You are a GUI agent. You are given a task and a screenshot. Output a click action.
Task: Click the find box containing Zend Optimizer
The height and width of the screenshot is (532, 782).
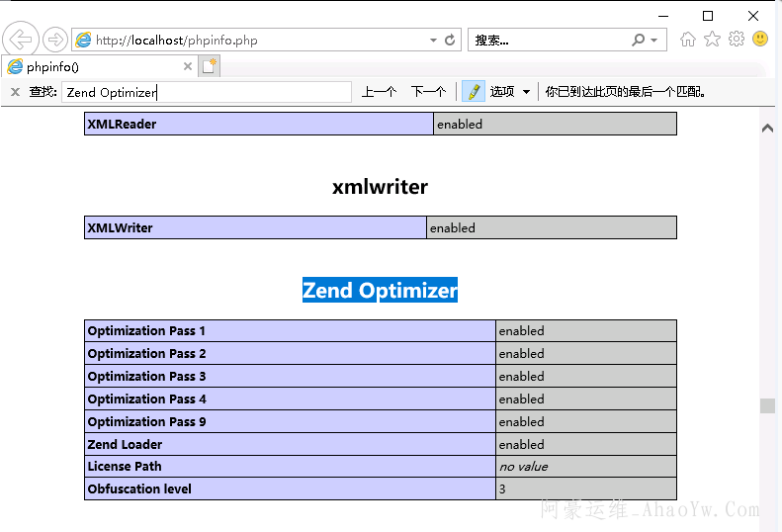206,92
